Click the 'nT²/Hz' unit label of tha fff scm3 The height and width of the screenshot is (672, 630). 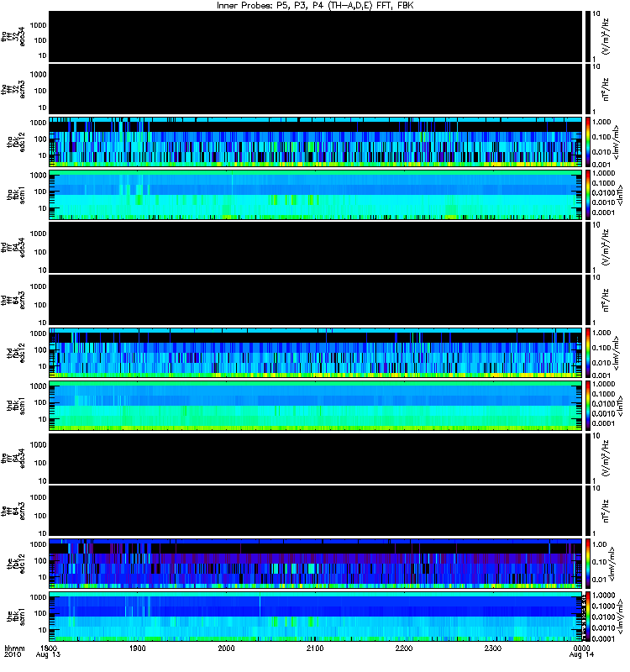606,89
